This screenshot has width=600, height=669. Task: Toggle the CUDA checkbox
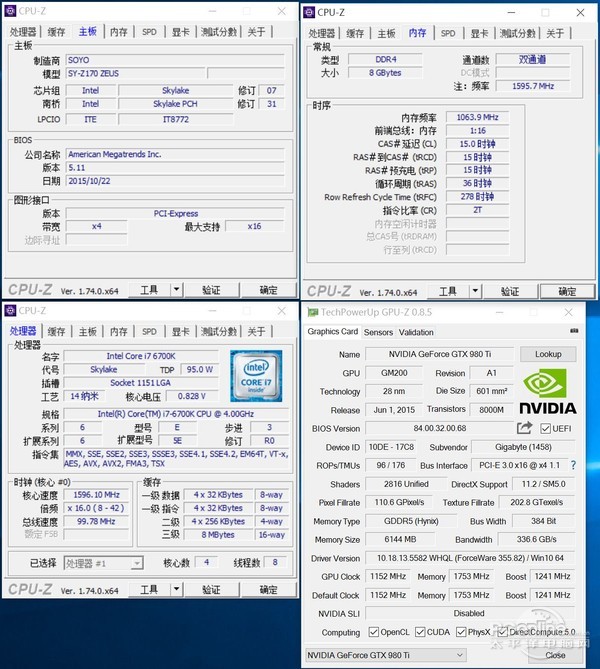click(420, 632)
